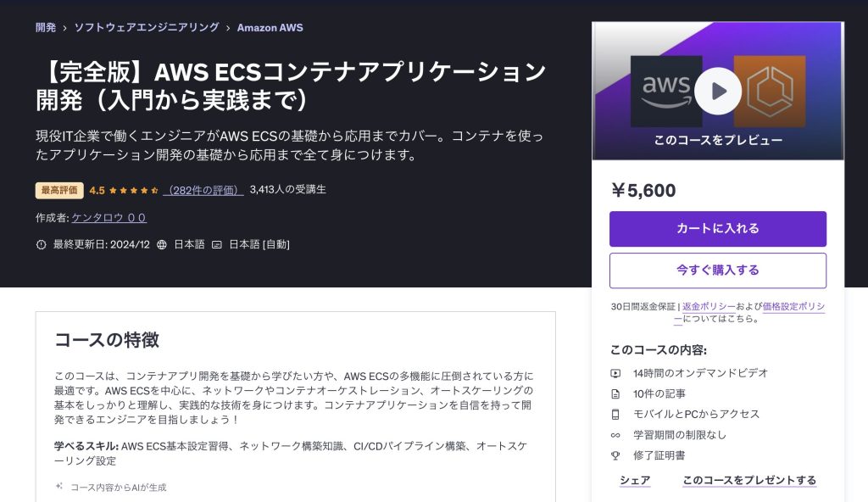
Task: Open the 開発 breadcrumb category
Action: pyautogui.click(x=44, y=27)
